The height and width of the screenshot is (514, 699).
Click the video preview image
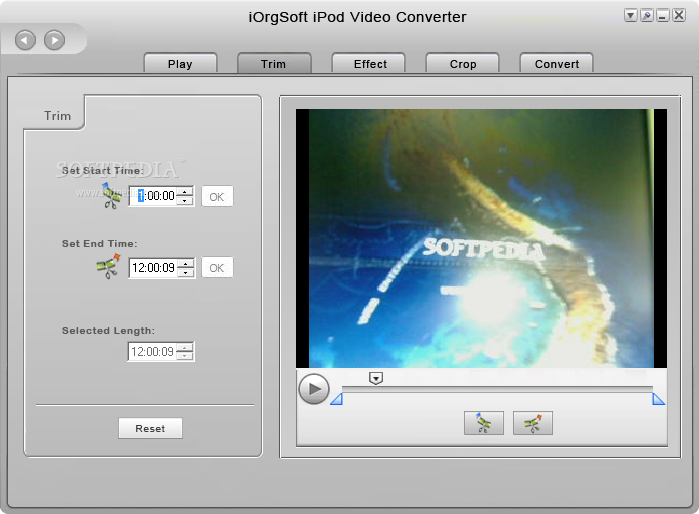tap(481, 238)
